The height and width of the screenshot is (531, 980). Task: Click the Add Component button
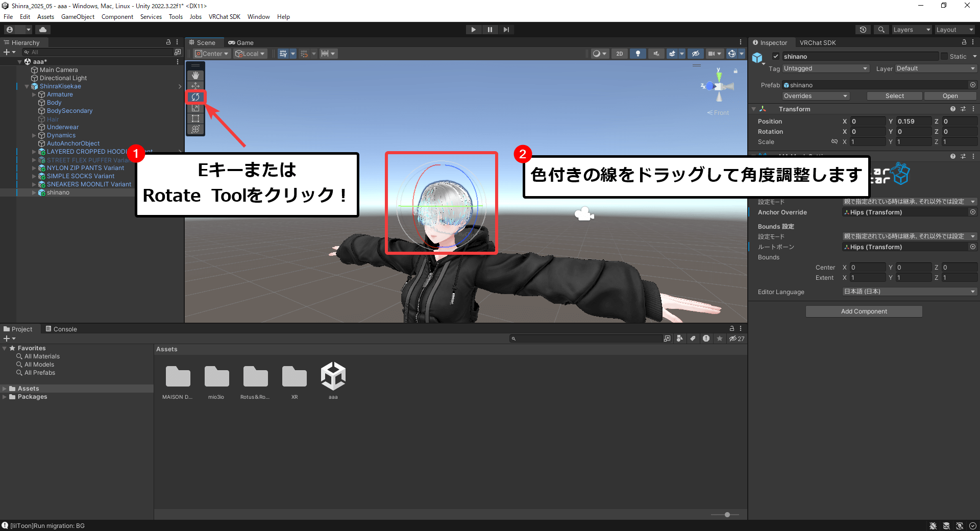pyautogui.click(x=864, y=311)
